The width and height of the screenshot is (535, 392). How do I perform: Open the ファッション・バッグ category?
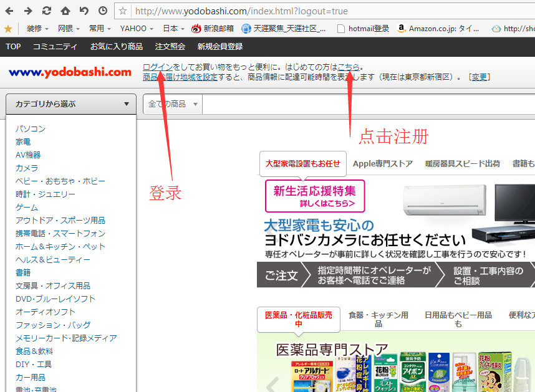point(53,325)
